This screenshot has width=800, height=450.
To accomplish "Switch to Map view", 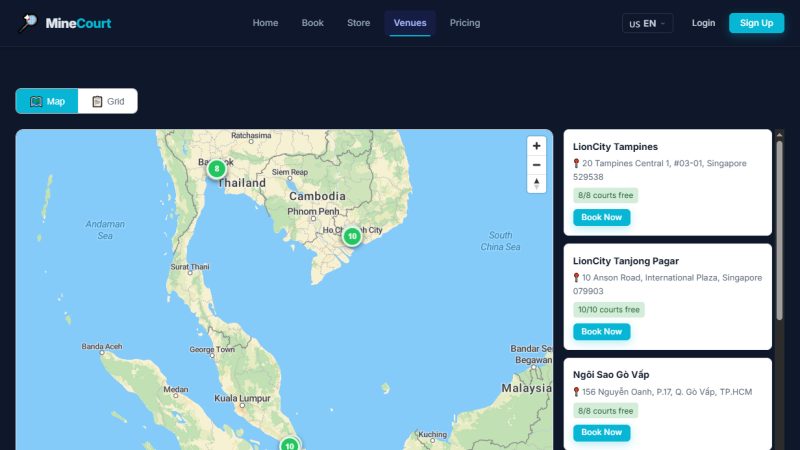I will pos(47,101).
